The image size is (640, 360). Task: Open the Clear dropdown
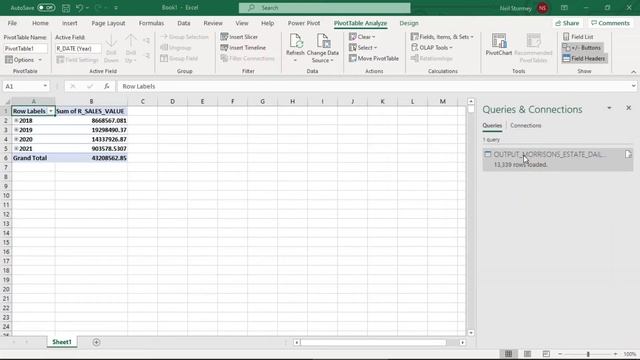click(362, 37)
